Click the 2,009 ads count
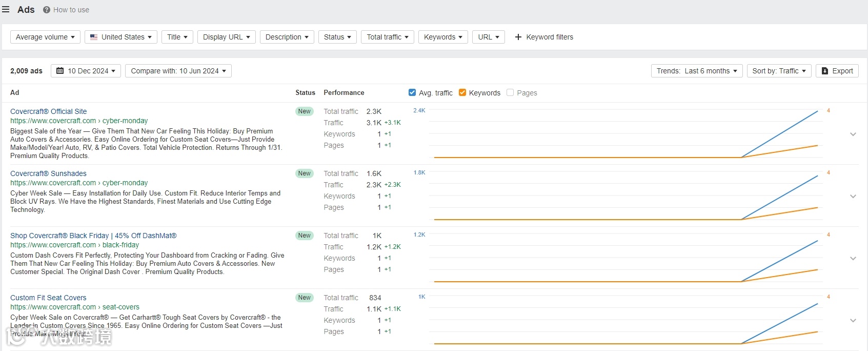 (26, 71)
